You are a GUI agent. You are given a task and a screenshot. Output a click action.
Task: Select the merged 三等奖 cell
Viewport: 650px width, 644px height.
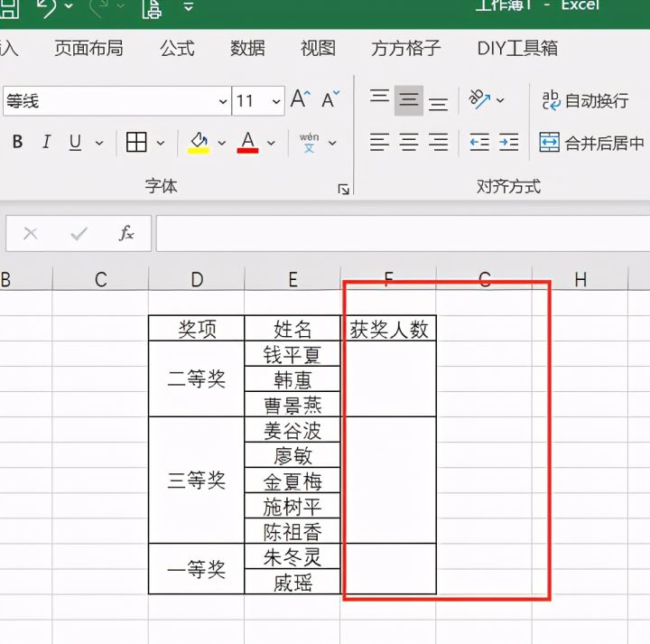[x=197, y=481]
